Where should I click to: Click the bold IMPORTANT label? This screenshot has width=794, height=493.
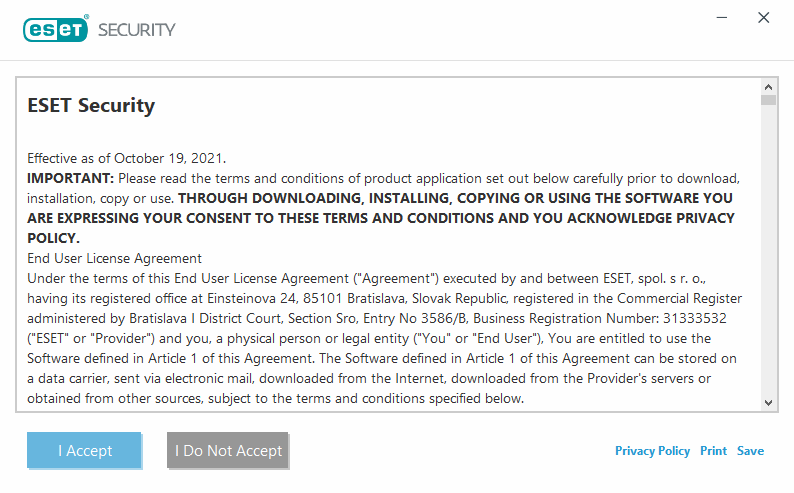pos(70,178)
